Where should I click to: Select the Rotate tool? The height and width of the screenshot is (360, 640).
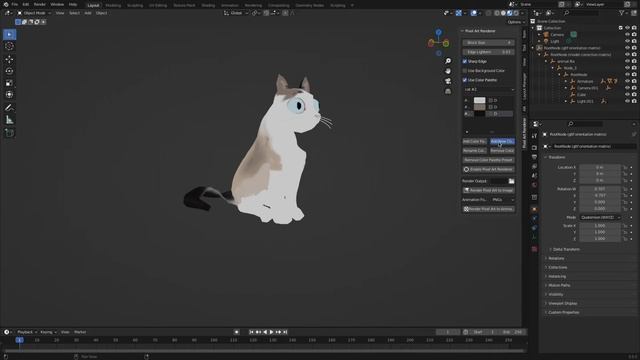pyautogui.click(x=9, y=71)
